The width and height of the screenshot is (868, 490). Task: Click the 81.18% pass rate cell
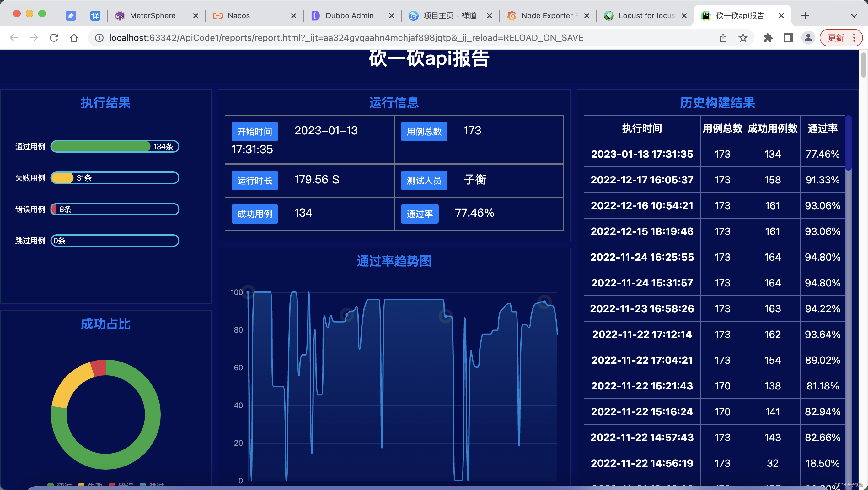pyautogui.click(x=822, y=386)
